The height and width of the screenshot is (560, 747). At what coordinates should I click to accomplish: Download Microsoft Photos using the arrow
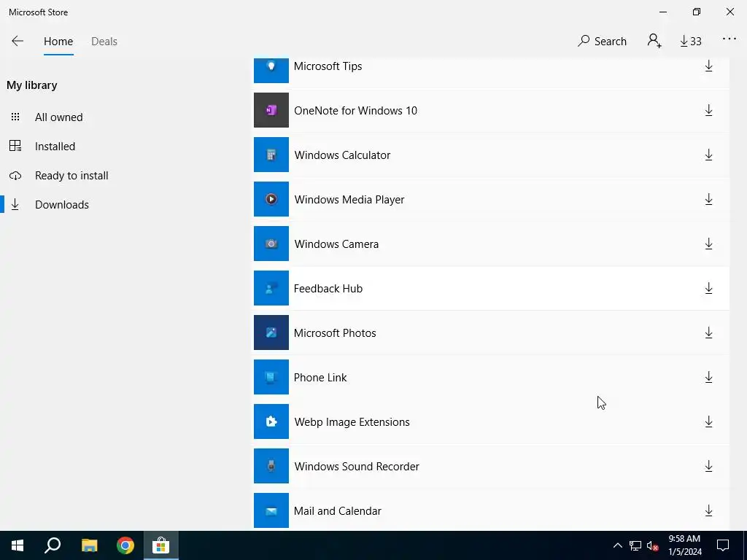pyautogui.click(x=708, y=332)
